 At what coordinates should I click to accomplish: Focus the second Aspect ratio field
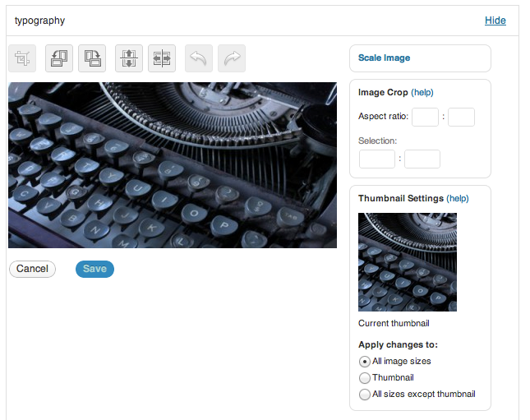[461, 117]
